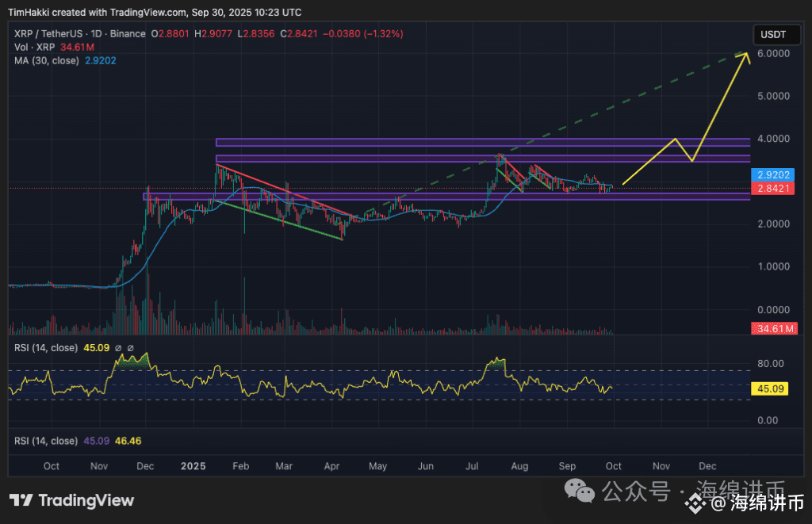
Task: Click the second ∅ symbol beside RSI 45.09
Action: click(131, 348)
